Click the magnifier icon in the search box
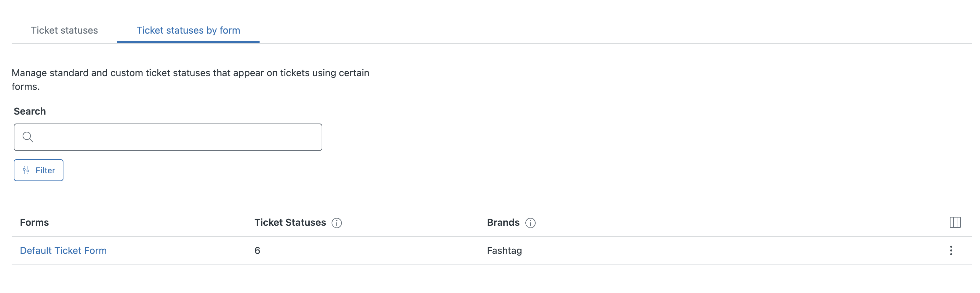 click(x=28, y=137)
